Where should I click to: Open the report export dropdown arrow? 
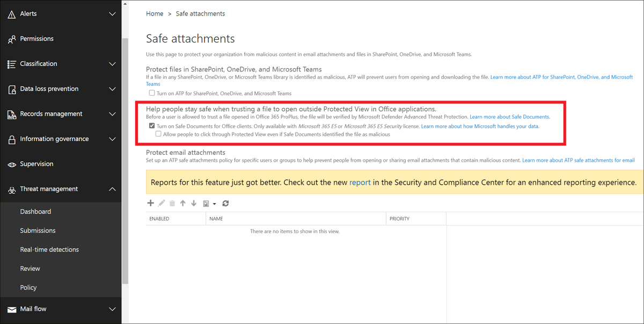coord(214,203)
